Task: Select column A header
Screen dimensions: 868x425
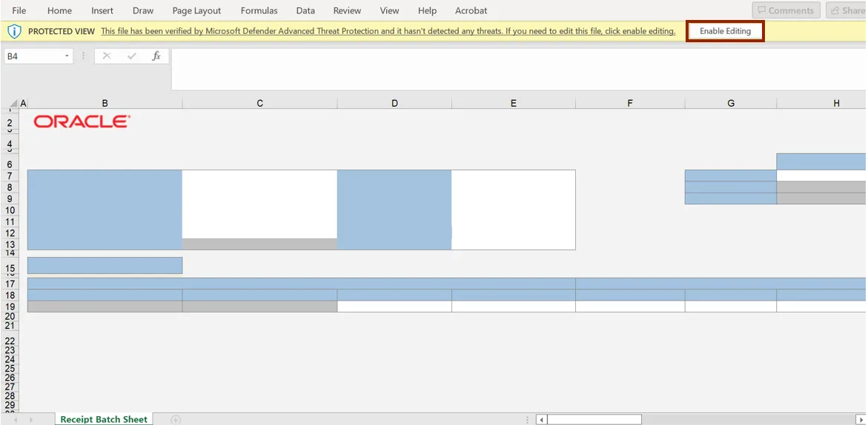Action: [x=23, y=104]
